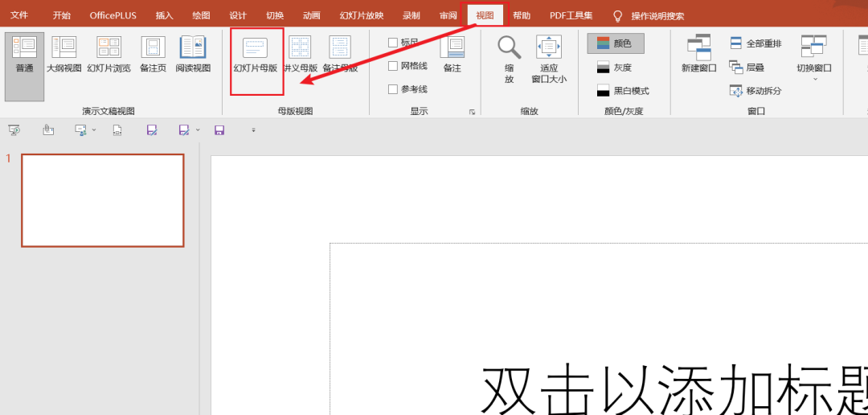This screenshot has width=868, height=415.
Task: Open the Review (审阅) tab
Action: pyautogui.click(x=448, y=15)
